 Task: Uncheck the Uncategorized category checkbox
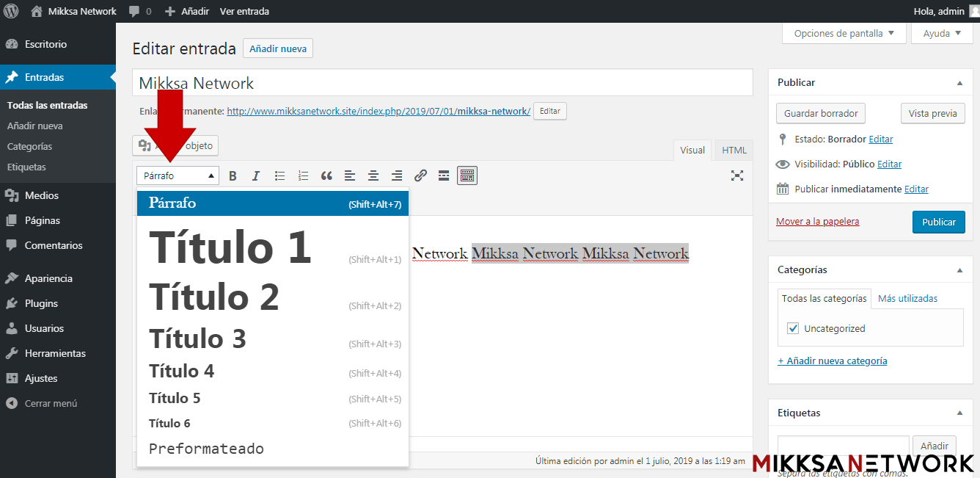(793, 328)
